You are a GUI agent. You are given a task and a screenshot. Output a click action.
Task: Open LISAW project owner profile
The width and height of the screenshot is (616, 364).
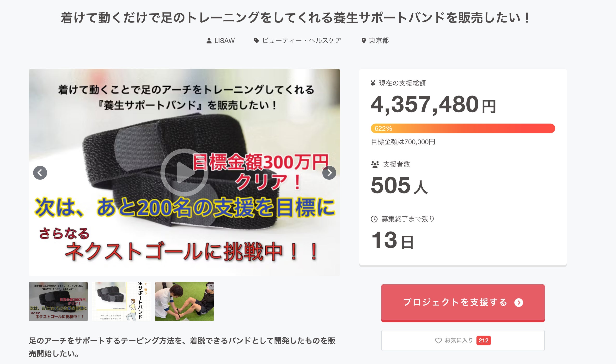(x=224, y=41)
